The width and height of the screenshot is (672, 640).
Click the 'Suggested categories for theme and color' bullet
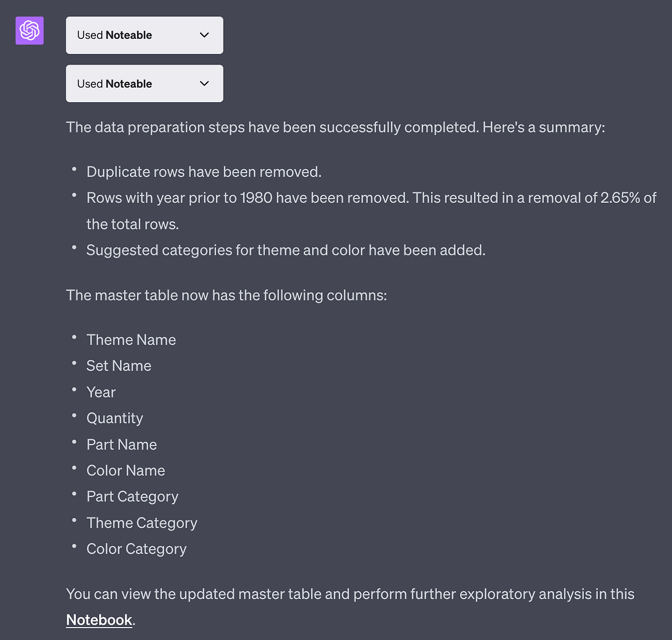point(286,250)
